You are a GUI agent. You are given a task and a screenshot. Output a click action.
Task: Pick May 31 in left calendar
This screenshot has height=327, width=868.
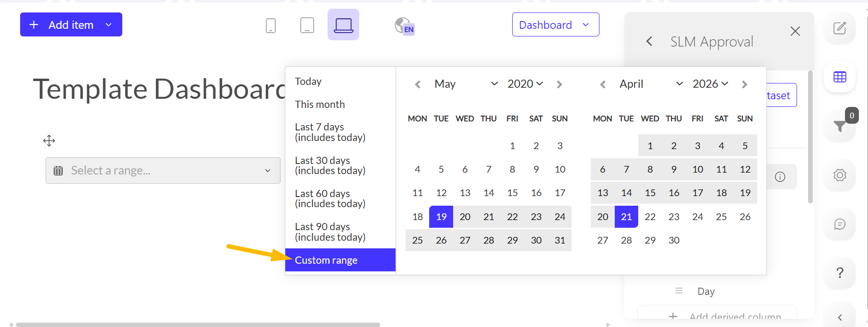[x=560, y=240]
